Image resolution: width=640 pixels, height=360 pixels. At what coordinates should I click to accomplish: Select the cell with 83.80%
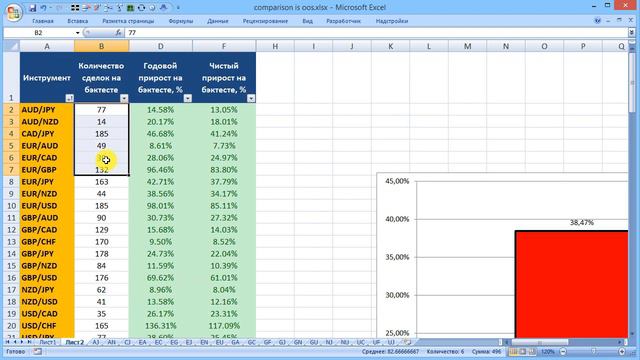pyautogui.click(x=224, y=170)
